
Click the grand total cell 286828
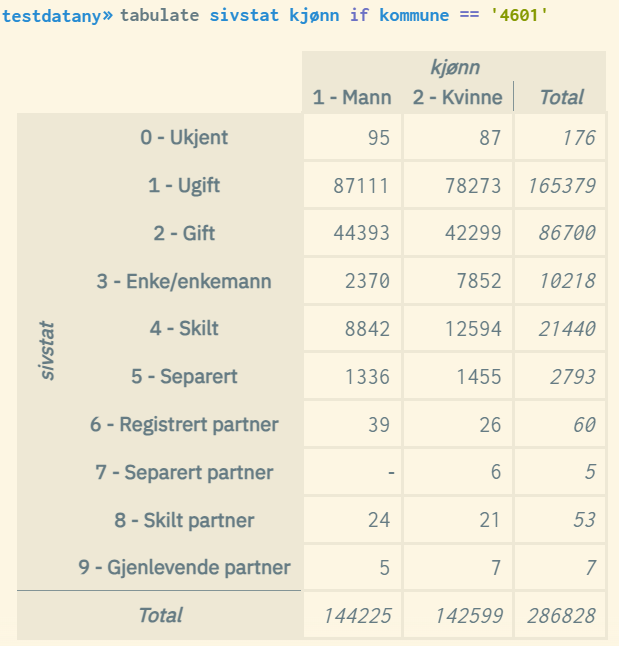(560, 616)
